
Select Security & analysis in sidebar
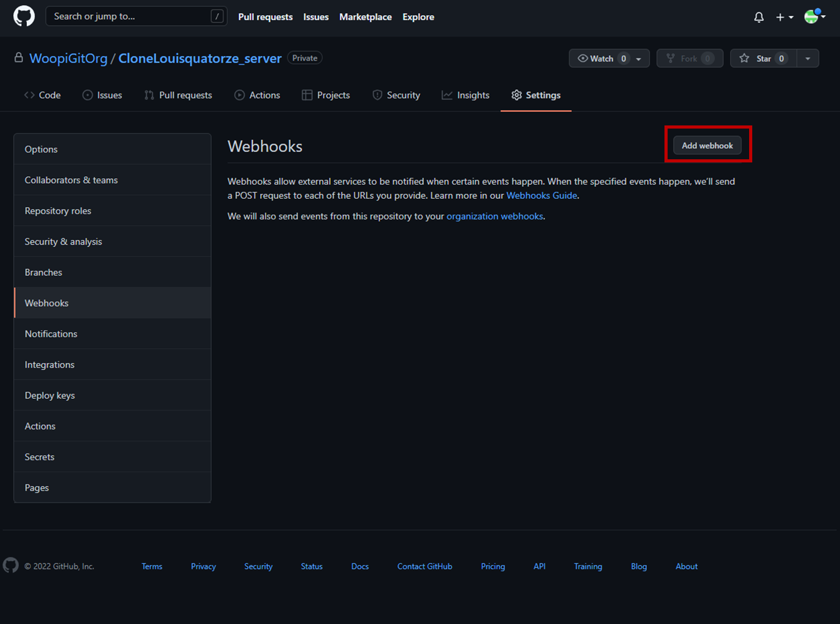(112, 241)
